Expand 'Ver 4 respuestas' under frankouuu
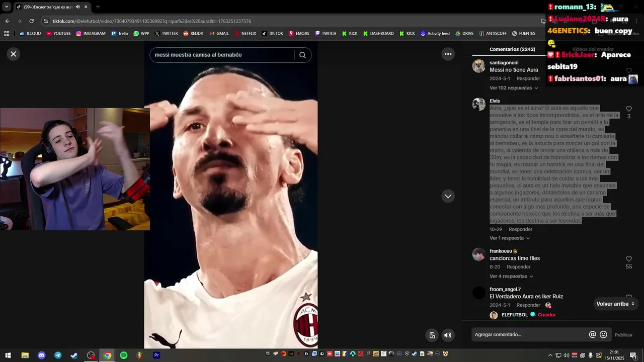Screen dimensions: 644x362 [x=511, y=277]
